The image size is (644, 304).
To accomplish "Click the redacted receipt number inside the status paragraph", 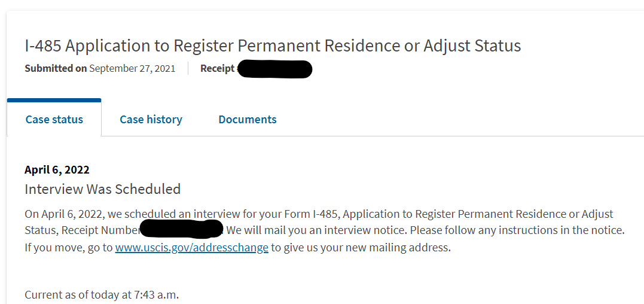I will point(181,230).
